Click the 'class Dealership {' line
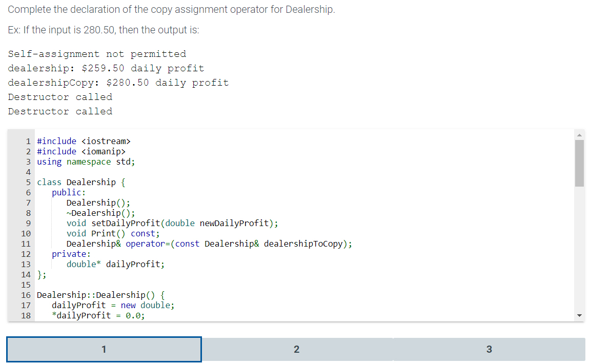The height and width of the screenshot is (364, 590). point(79,182)
